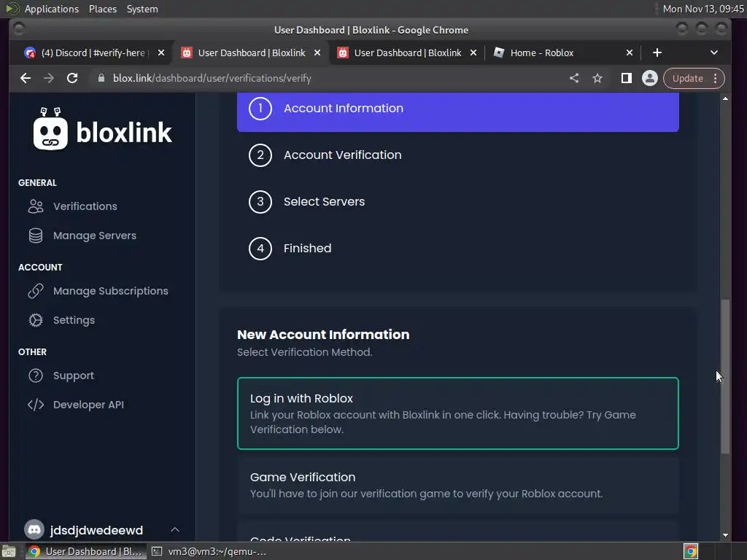Click the page vertical scrollbar thumb
The height and width of the screenshot is (560, 747).
[725, 376]
